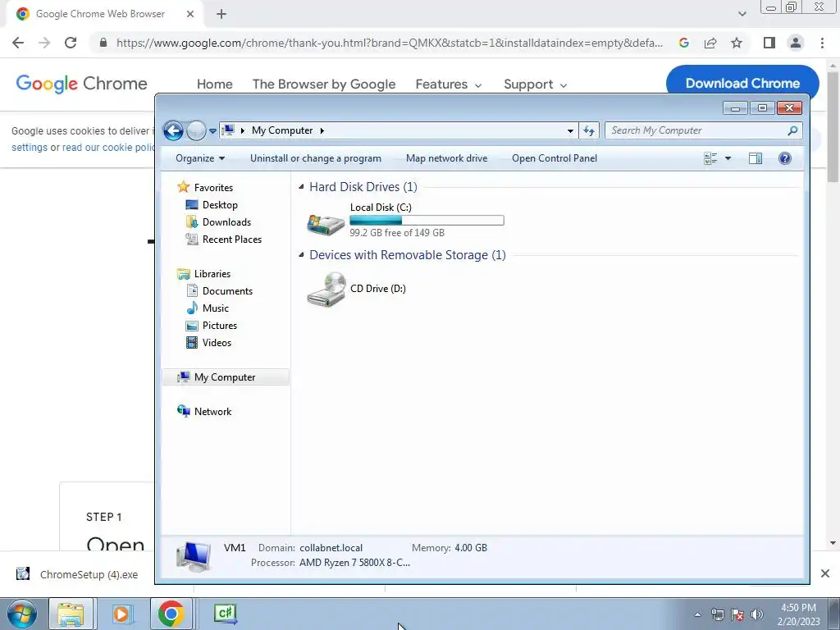Open Windows Media Player from the taskbar

[x=121, y=614]
